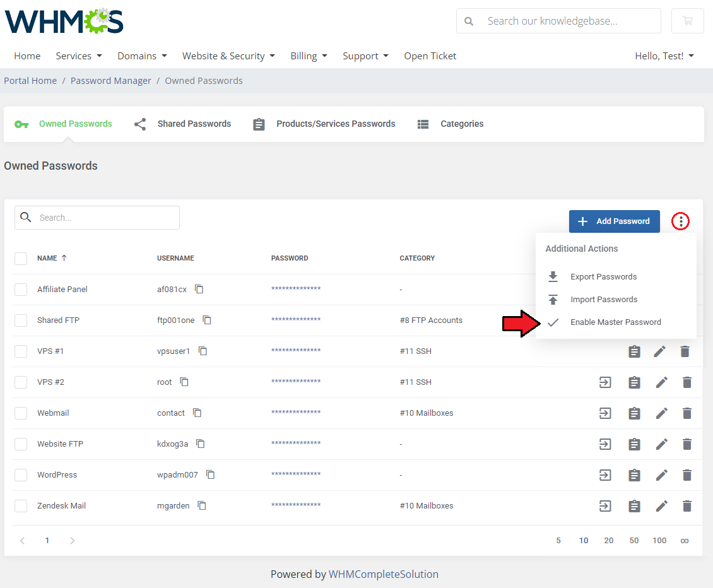Delete the VPS #2 password entry
This screenshot has height=588, width=713.
pos(687,382)
